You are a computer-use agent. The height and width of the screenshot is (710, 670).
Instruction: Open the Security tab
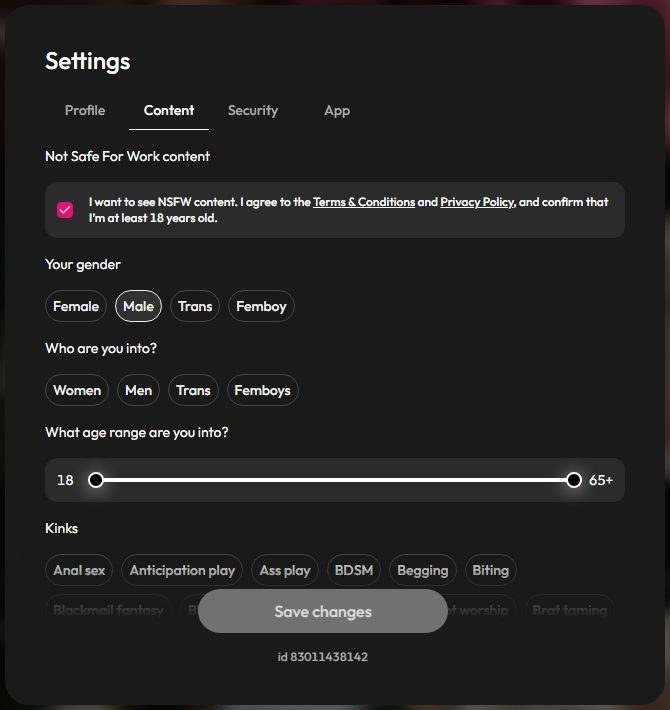[x=253, y=110]
